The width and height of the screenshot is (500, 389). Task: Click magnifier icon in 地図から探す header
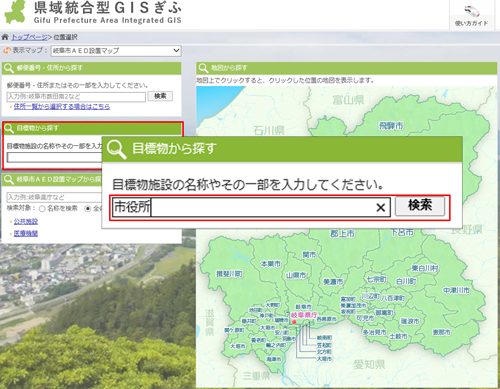pyautogui.click(x=203, y=68)
